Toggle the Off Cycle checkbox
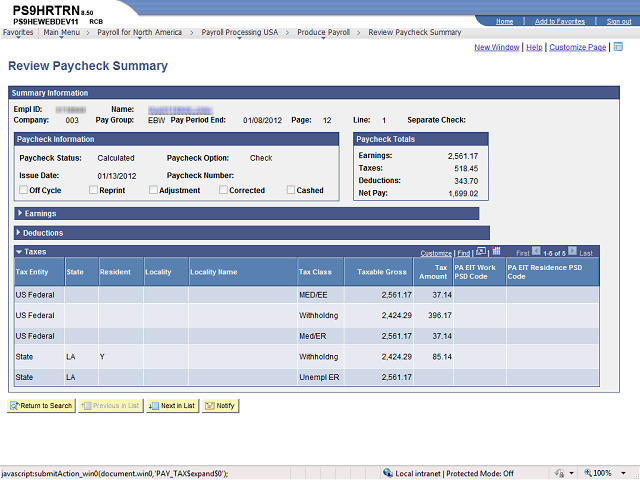Viewport: 640px width, 480px height. point(23,190)
